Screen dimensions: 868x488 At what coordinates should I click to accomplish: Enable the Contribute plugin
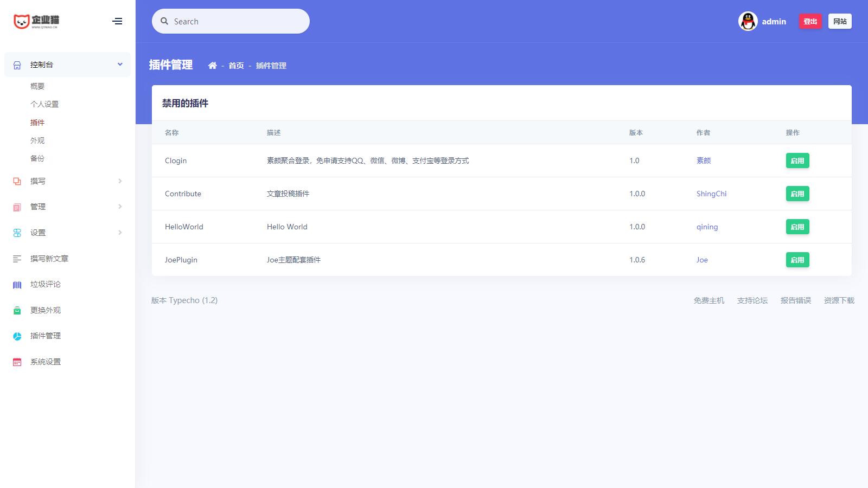tap(797, 194)
